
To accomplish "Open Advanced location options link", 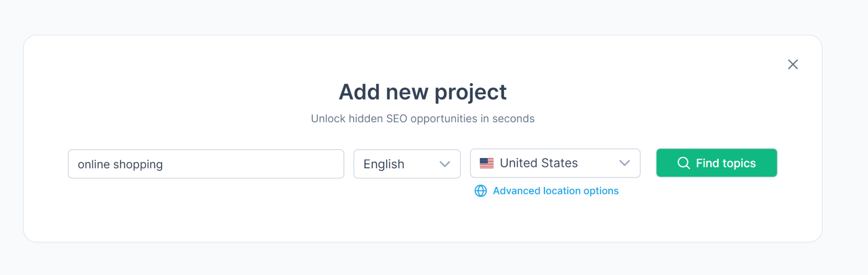I will (555, 191).
